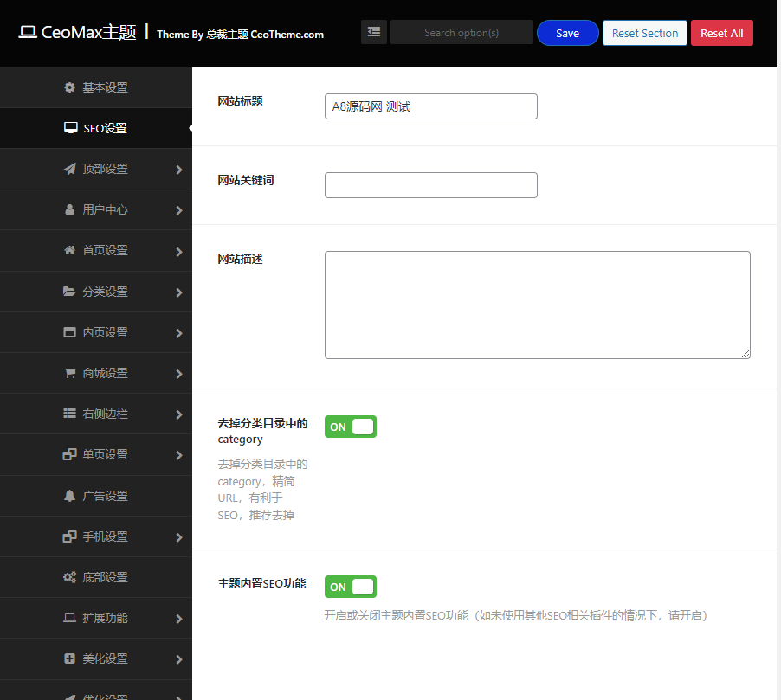Viewport: 781px width, 700px height.
Task: Click the 首页设置 home icon
Action: pos(69,250)
